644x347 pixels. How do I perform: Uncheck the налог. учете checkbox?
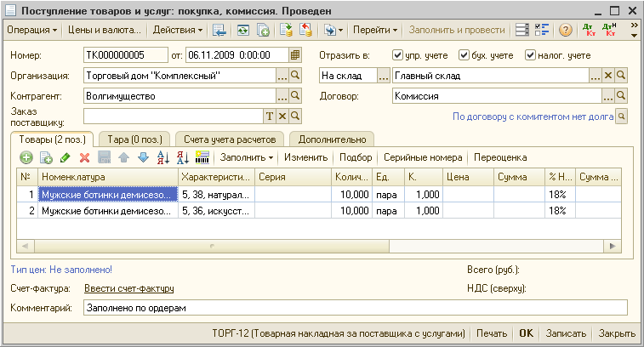[x=530, y=55]
